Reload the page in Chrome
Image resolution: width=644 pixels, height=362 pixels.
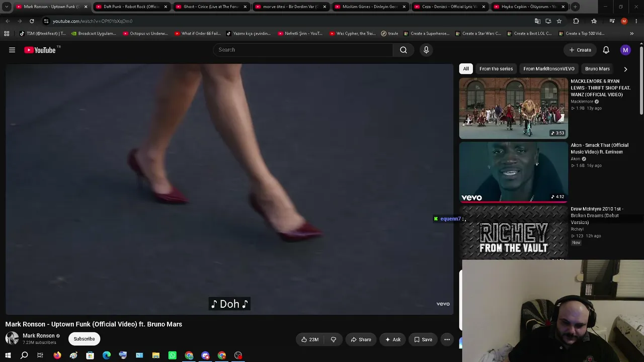click(x=32, y=21)
